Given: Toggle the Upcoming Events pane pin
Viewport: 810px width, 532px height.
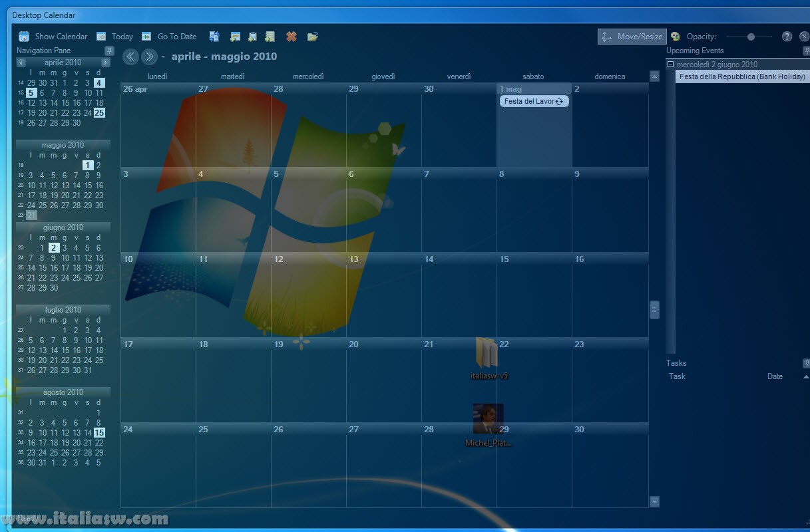Looking at the screenshot, I should [807, 51].
